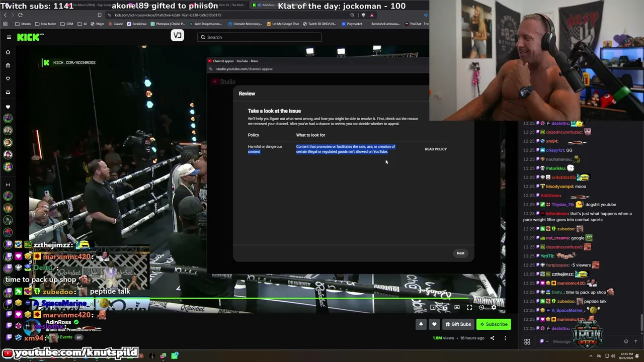The height and width of the screenshot is (362, 644).
Task: Open the Browse icon in Kick sidebar
Action: 8,65
